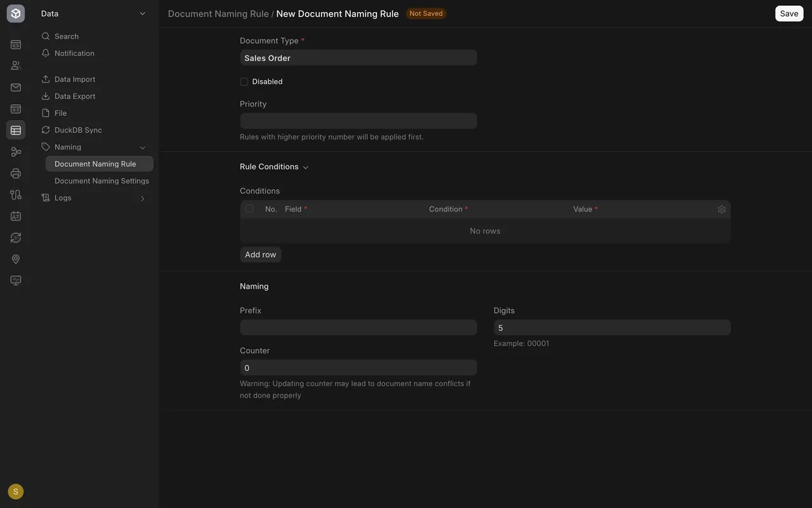The image size is (812, 508).
Task: Check the select-all Conditions rows checkbox
Action: 249,208
